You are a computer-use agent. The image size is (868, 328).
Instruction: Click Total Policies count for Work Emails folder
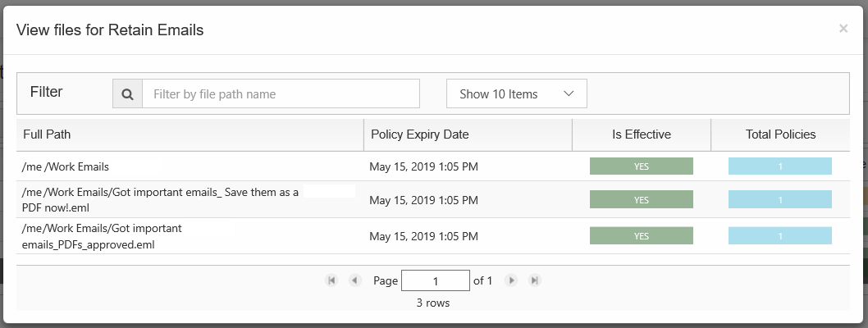[x=779, y=166]
